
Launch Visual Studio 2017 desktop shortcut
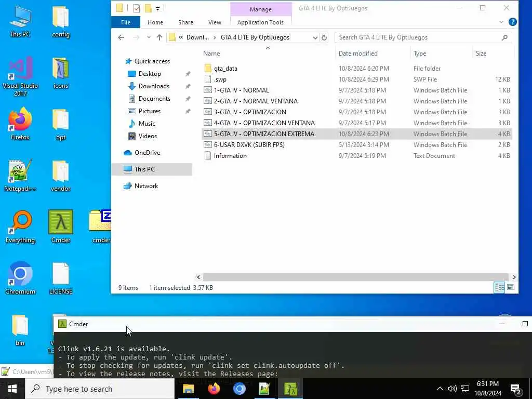click(20, 76)
